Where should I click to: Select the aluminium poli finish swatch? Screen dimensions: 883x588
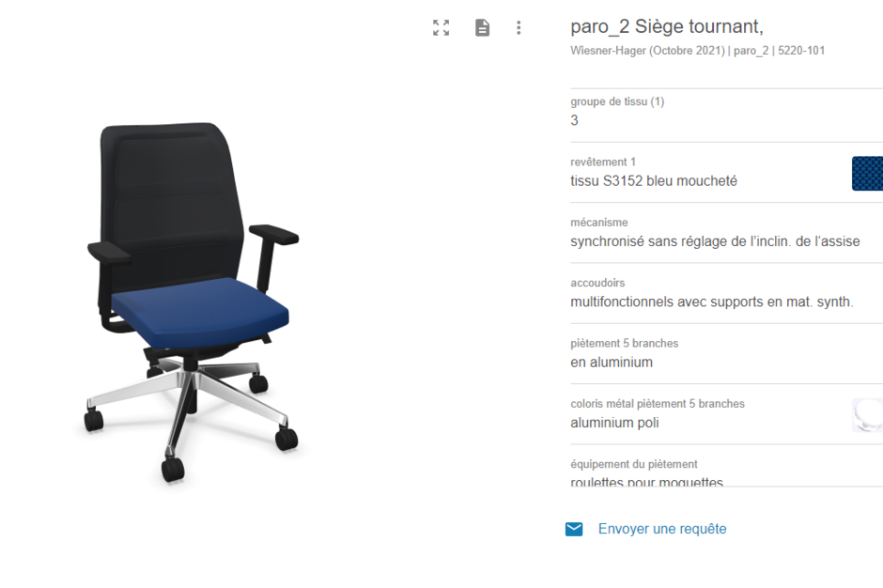(x=867, y=415)
